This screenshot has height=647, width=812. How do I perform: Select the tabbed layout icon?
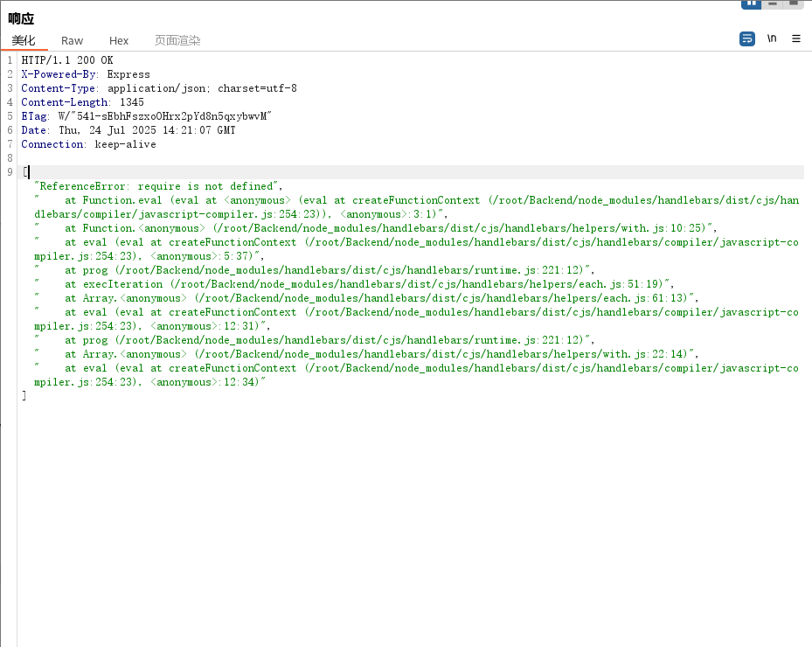tap(794, 3)
